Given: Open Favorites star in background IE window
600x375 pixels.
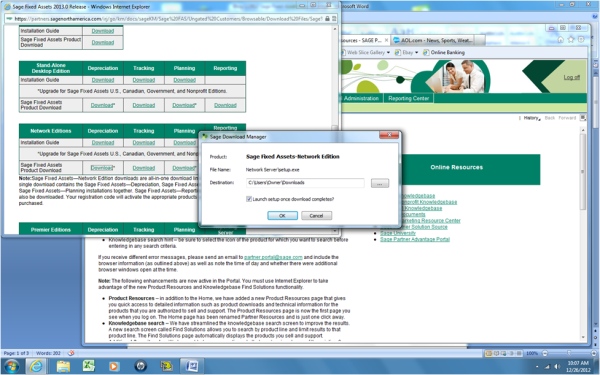Looking at the screenshot, I should click(x=571, y=39).
